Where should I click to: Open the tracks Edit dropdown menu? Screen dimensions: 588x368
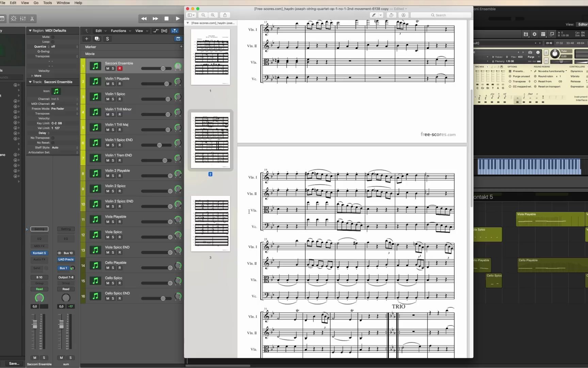(x=101, y=31)
